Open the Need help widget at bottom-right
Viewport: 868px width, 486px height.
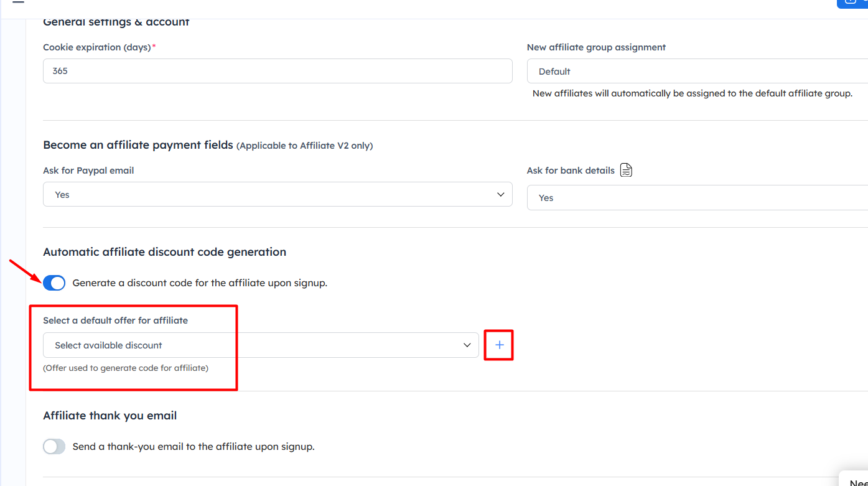pyautogui.click(x=857, y=480)
